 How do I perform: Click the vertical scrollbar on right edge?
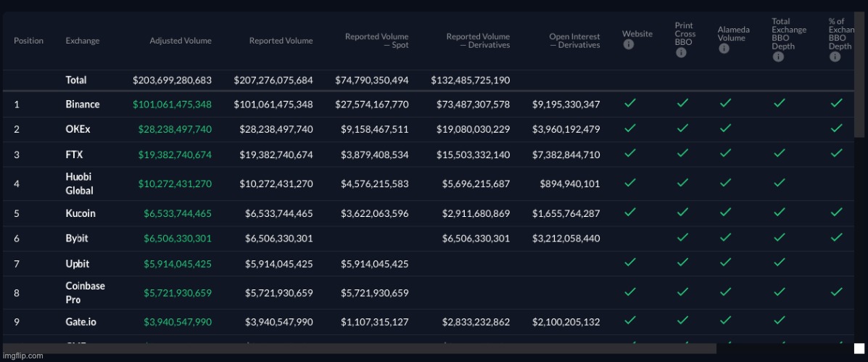859,75
